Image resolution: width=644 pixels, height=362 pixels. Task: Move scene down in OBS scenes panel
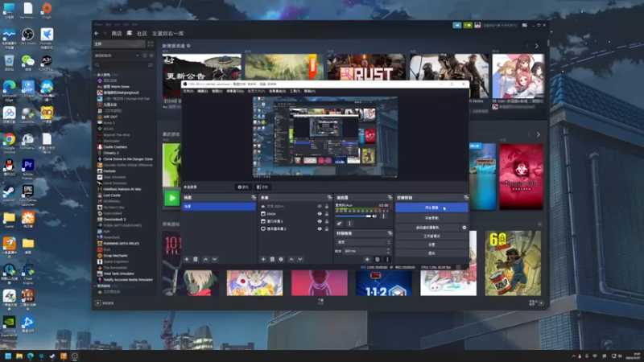[x=214, y=259]
